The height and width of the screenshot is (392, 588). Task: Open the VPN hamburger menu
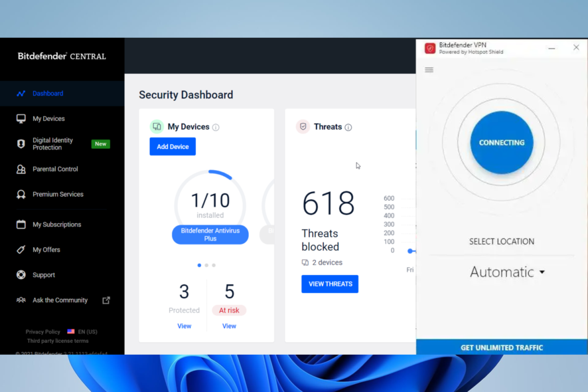(429, 70)
